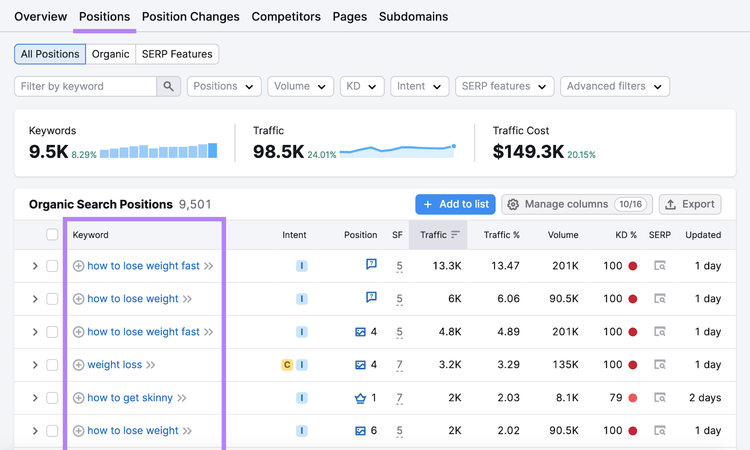Open SERP snapshot for the 6.06 traffic % row
750x450 pixels.
point(660,298)
